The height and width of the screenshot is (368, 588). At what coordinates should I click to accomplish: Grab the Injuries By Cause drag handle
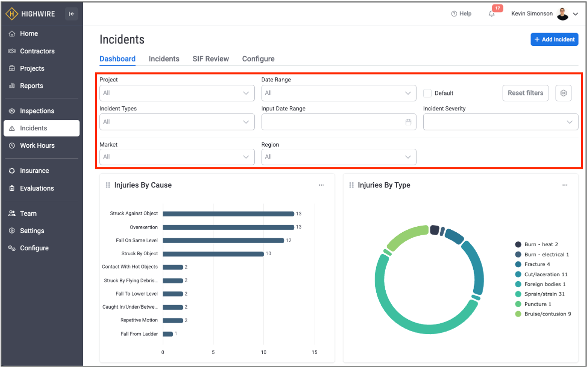108,185
